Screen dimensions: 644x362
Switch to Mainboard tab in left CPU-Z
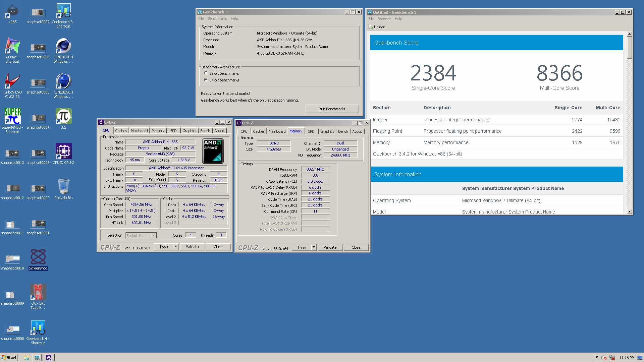(x=139, y=131)
